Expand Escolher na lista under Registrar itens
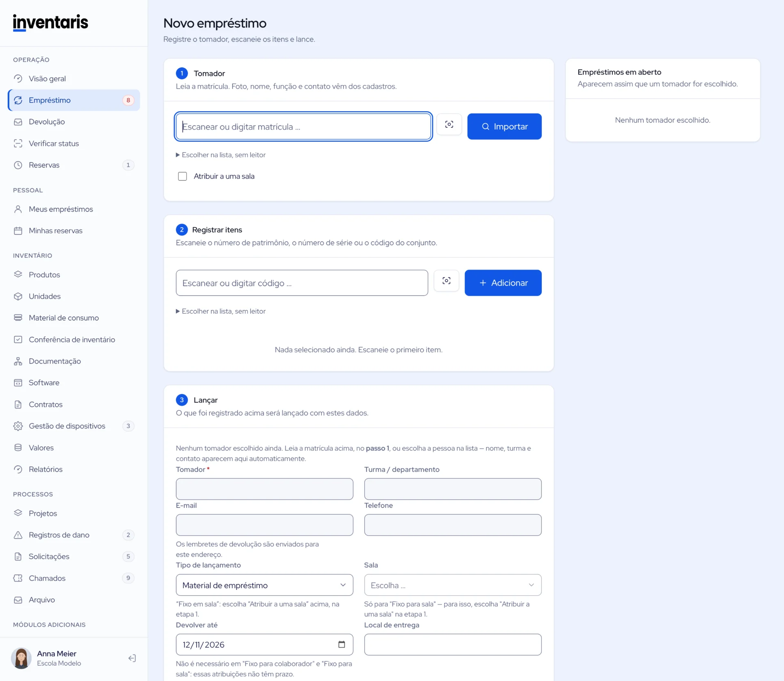Screen dimensions: 784x681 [x=220, y=311]
